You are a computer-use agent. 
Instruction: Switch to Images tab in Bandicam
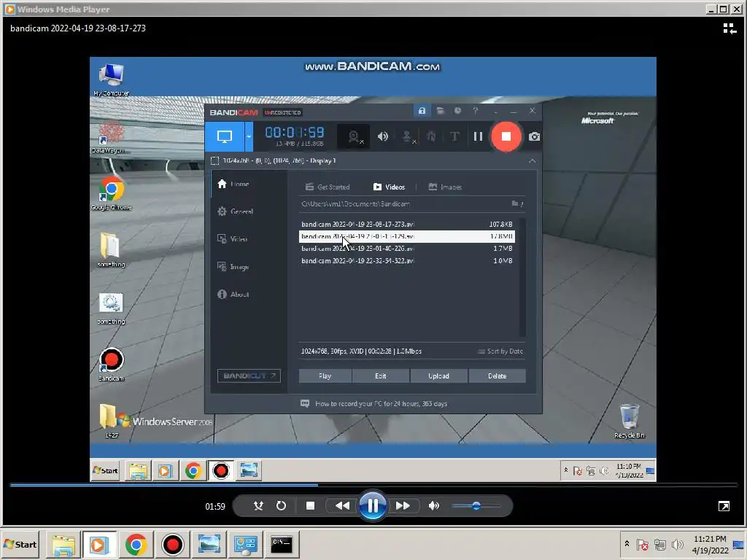pyautogui.click(x=445, y=187)
